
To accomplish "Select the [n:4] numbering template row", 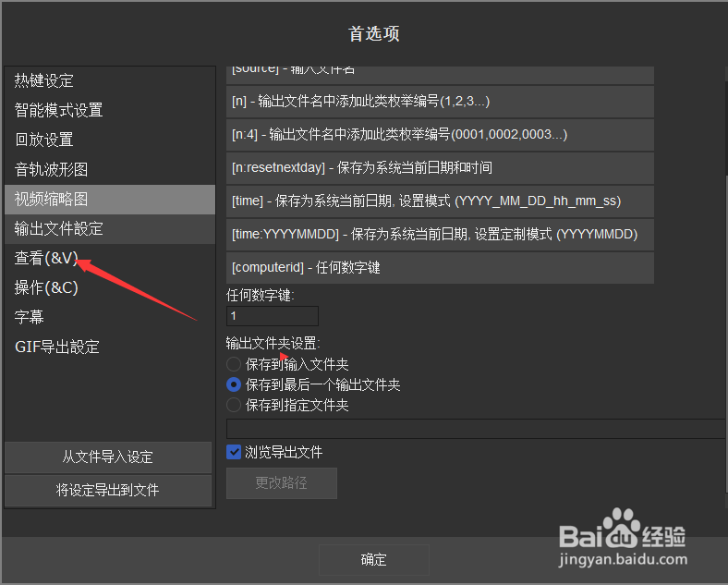I will point(440,135).
